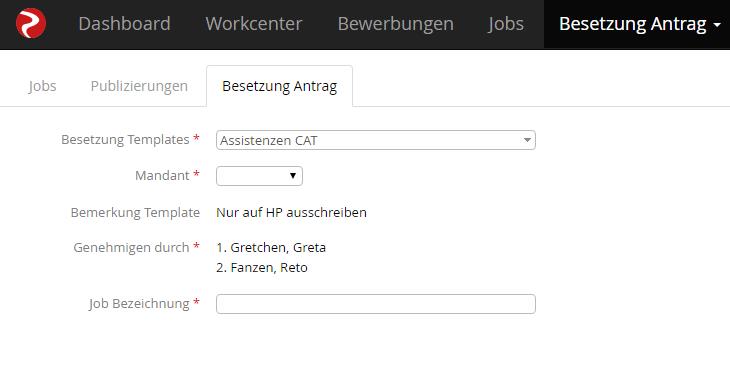
Task: Switch to the Publizierungen tab
Action: 139,86
